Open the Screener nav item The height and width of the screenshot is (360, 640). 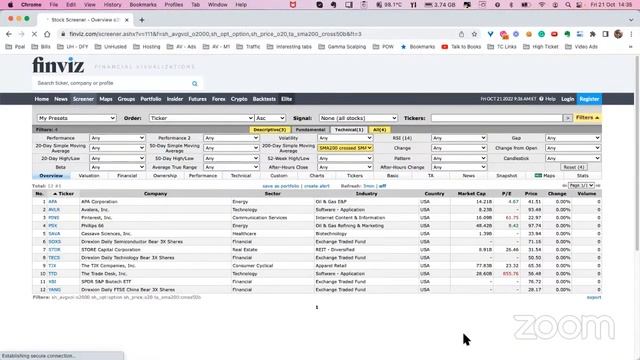(83, 99)
